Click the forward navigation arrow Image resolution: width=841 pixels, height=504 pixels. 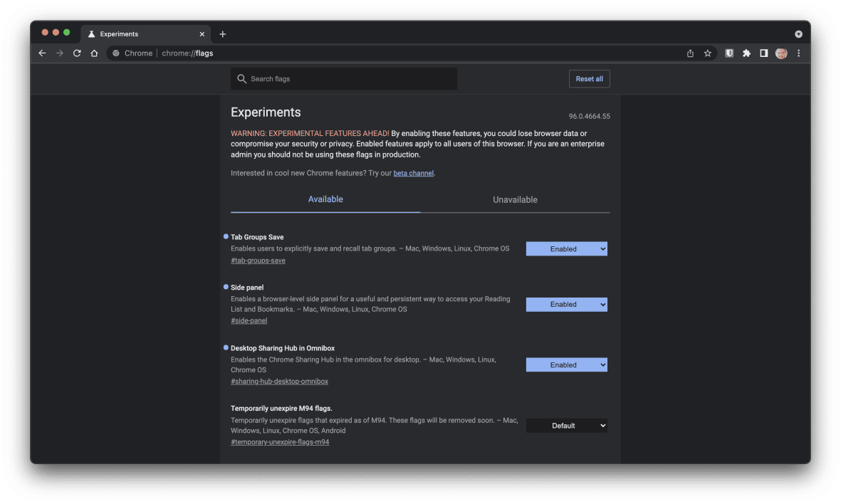point(60,53)
